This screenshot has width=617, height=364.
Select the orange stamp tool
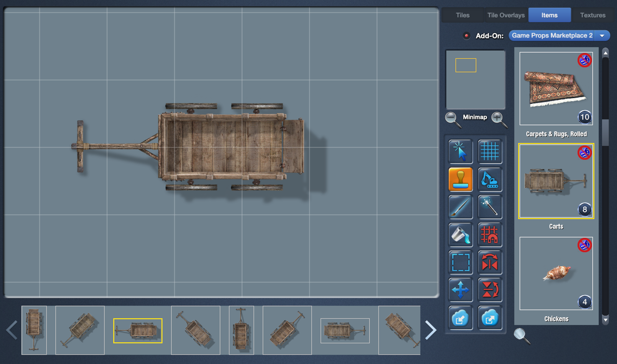click(460, 180)
